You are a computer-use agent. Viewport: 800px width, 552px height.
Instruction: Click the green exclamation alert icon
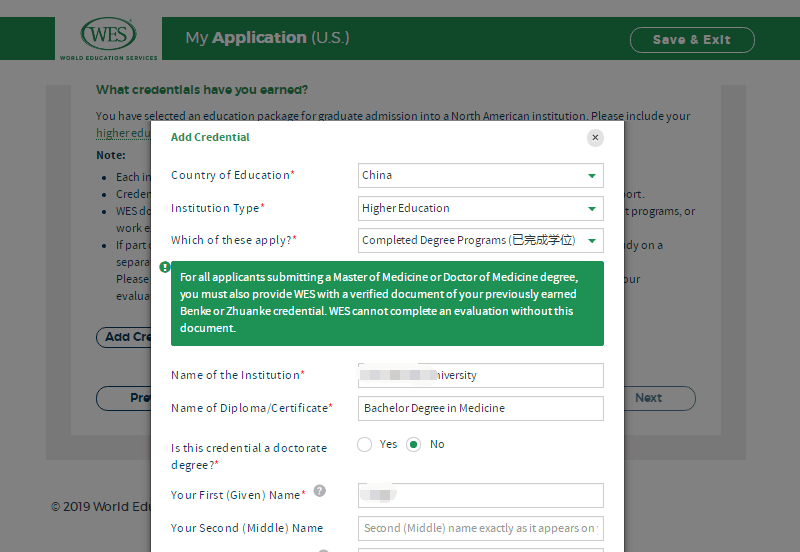coord(165,268)
